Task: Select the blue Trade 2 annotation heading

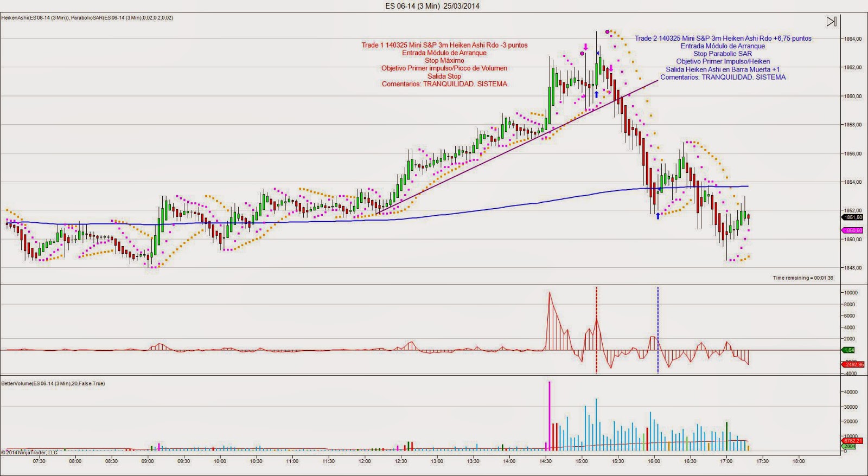Action: coord(723,38)
